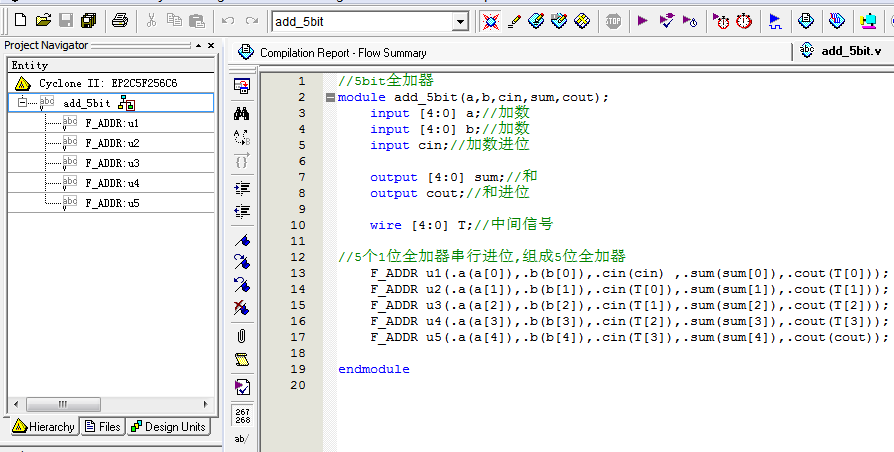The width and height of the screenshot is (894, 452).
Task: Collapse the module add_5bit code fold
Action: (x=330, y=97)
